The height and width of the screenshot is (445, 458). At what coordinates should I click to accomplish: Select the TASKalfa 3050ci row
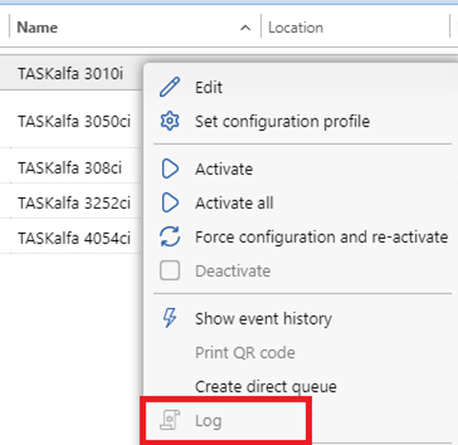(71, 121)
